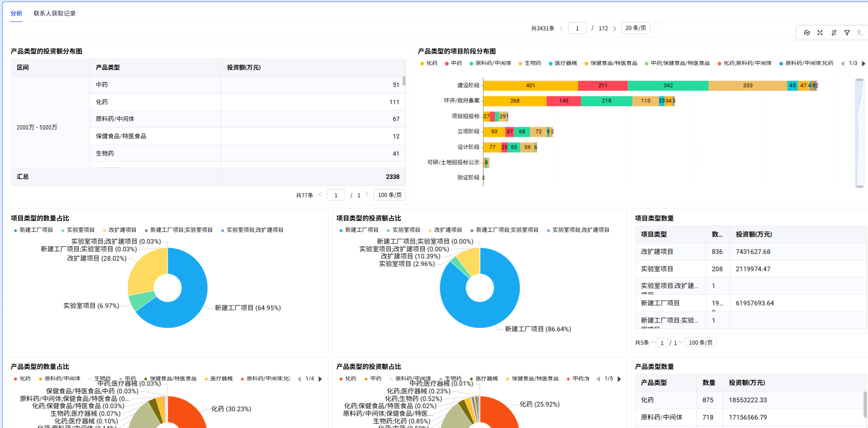Viewport: 868px width, 428px height.
Task: Click the 汇总 total value 2338
Action: [392, 177]
